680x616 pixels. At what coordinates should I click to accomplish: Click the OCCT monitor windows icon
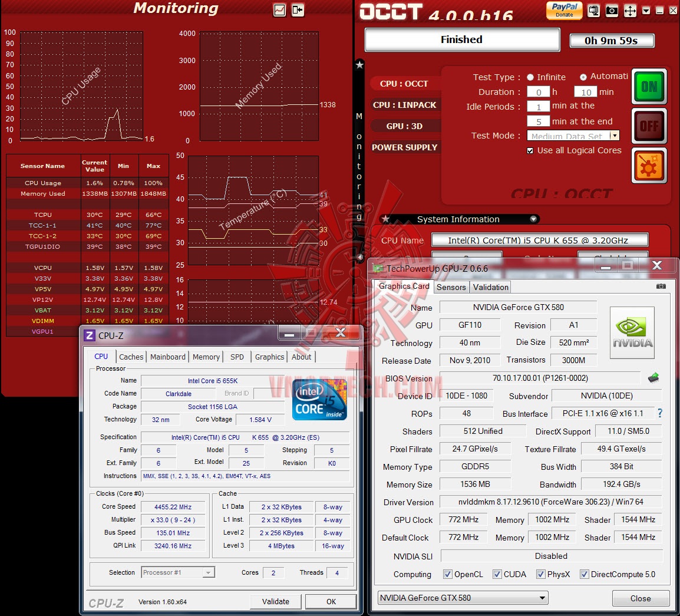[x=594, y=11]
